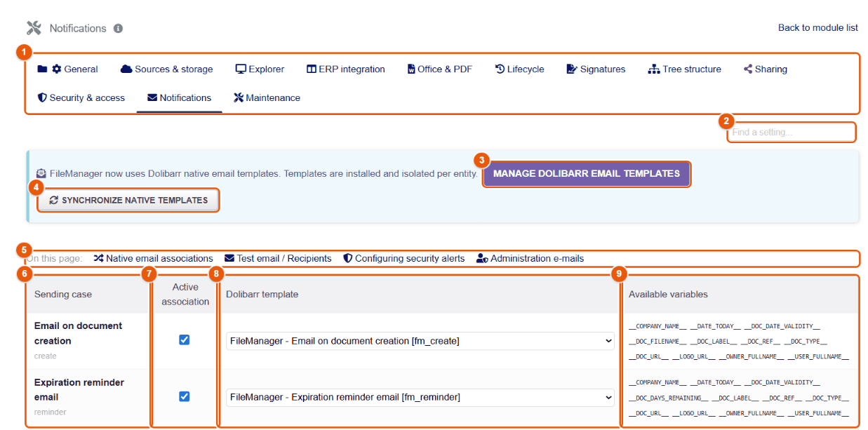Image resolution: width=868 pixels, height=430 pixels.
Task: Click the wrench icon for Maintenance
Action: pyautogui.click(x=239, y=98)
